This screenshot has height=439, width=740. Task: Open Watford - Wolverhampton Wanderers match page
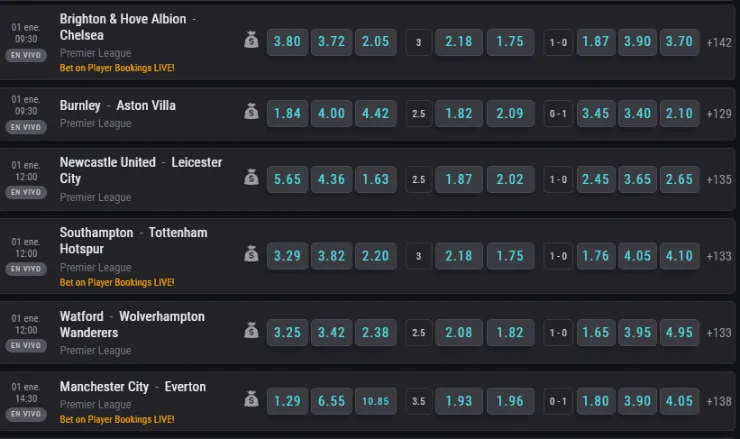(132, 324)
